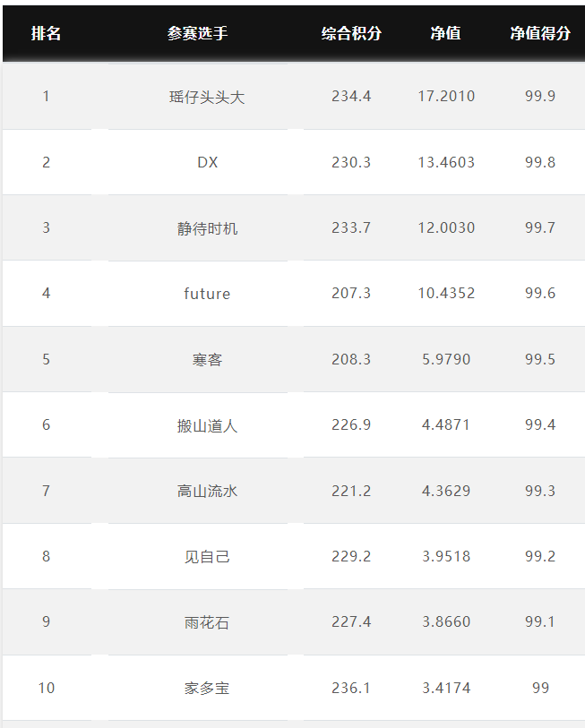Click the 净值得分 column header
Viewport: 585px width, 728px height.
click(540, 33)
